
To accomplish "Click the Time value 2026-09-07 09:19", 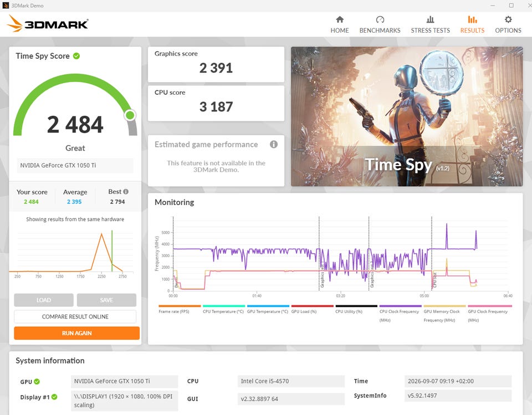I will (458, 381).
